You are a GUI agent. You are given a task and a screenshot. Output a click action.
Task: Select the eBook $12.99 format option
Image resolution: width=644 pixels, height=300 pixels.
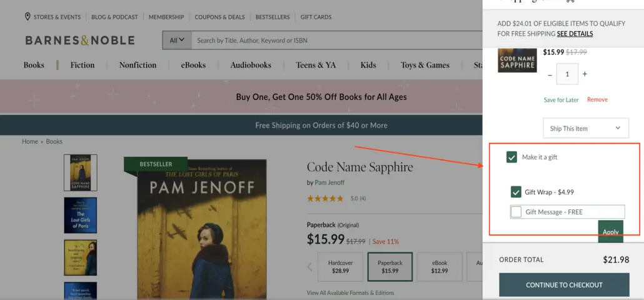pyautogui.click(x=440, y=267)
